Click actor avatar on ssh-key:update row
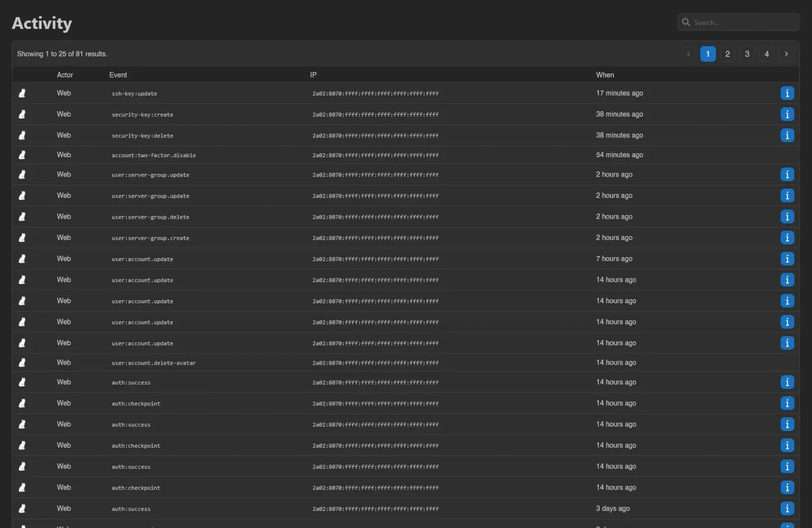This screenshot has height=528, width=812. click(x=22, y=93)
